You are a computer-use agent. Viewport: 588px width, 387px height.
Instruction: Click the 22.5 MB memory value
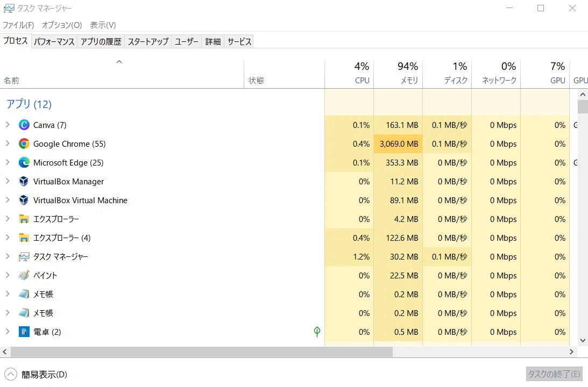pos(404,275)
